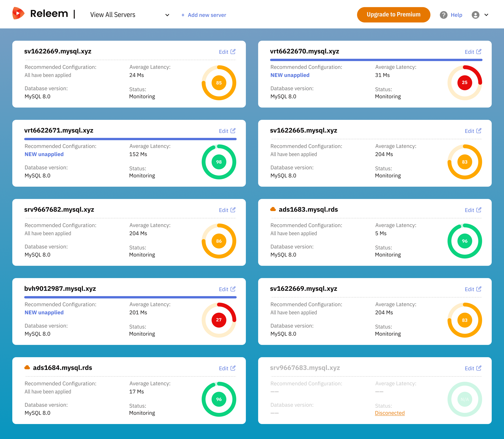Click the cloud icon beside ads1683.mysql.rds
The image size is (504, 439).
(273, 209)
